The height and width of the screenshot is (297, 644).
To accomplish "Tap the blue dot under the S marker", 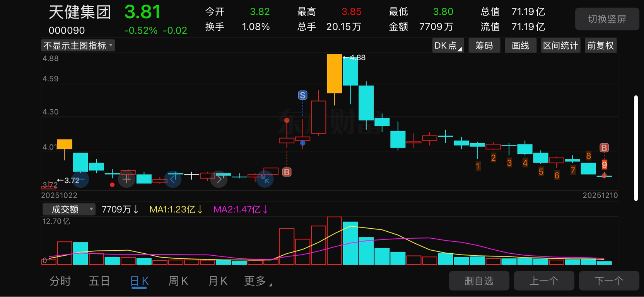I will tap(303, 143).
